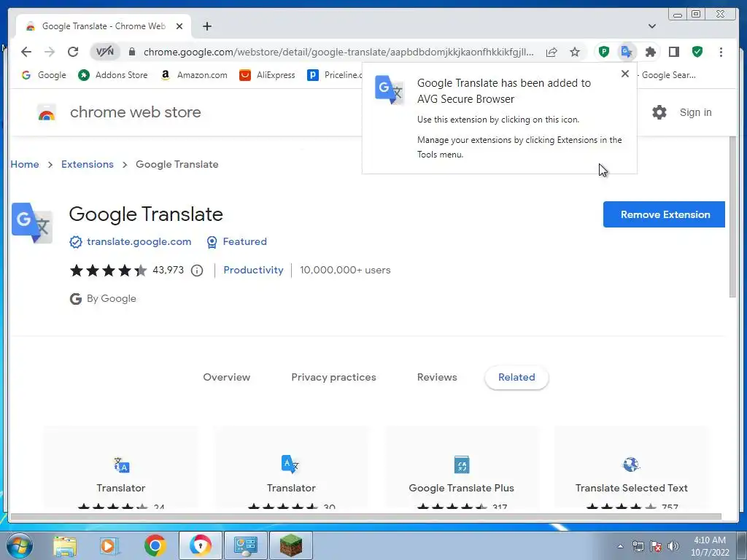Launch Google Chrome from the taskbar
747x560 pixels.
click(155, 545)
